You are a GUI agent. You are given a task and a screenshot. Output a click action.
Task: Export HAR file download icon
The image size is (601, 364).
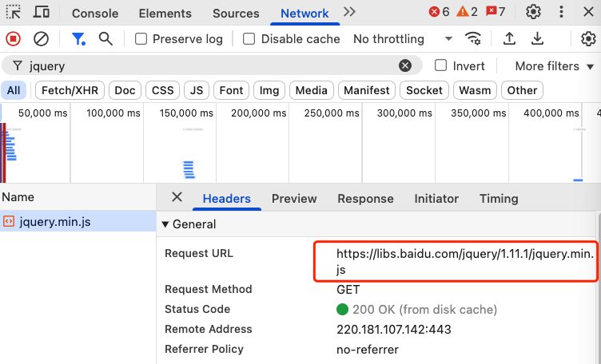point(538,38)
